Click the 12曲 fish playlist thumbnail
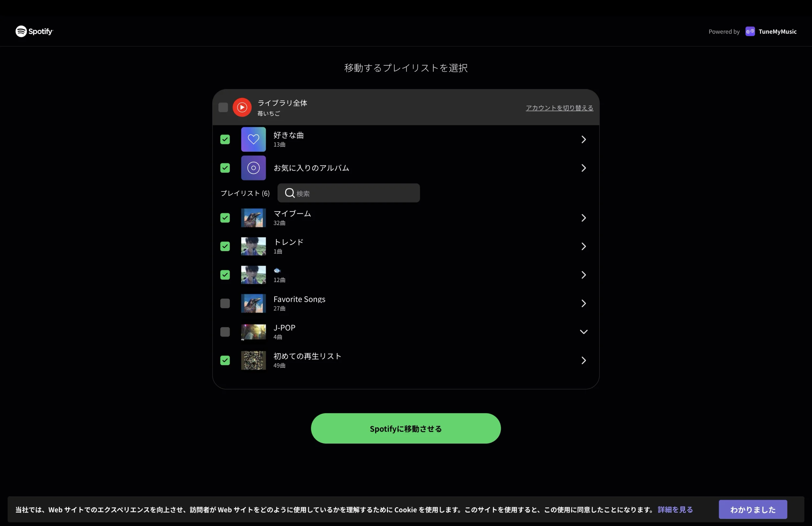Screen dimensions: 812x526 [253, 275]
